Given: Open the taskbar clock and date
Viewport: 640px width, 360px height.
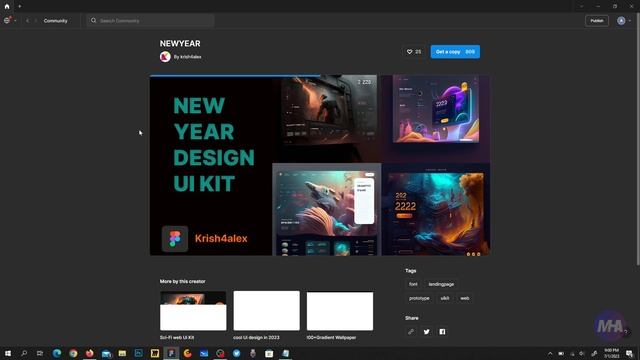Looking at the screenshot, I should coord(611,353).
